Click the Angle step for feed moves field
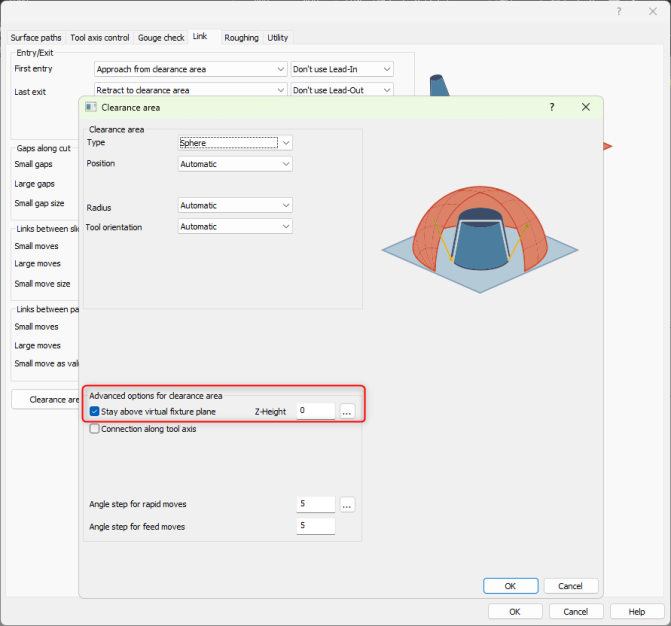This screenshot has height=626, width=671. point(315,526)
